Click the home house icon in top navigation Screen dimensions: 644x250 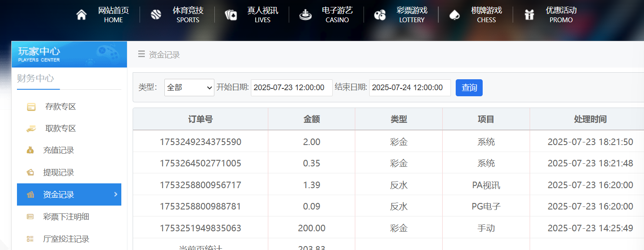tap(81, 15)
